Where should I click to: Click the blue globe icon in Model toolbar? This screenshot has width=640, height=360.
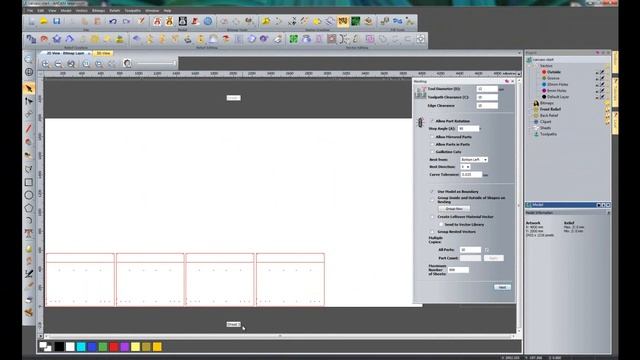click(208, 21)
